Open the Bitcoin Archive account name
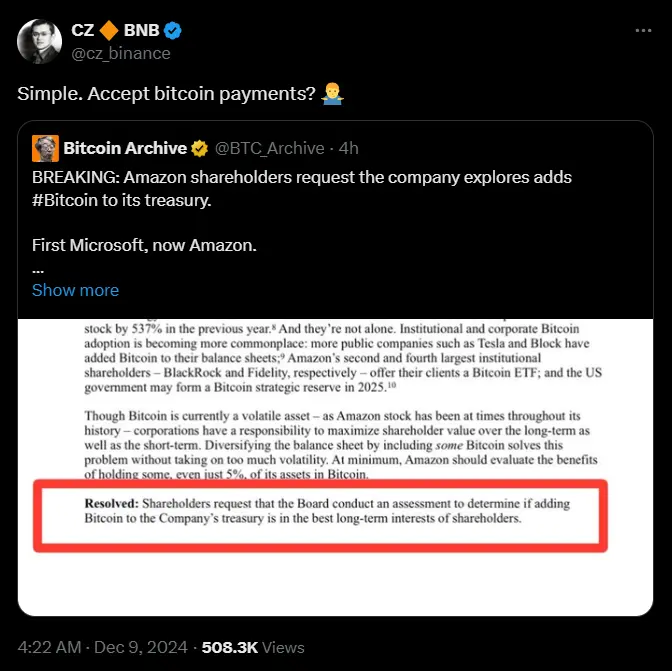672x671 pixels. (125, 148)
